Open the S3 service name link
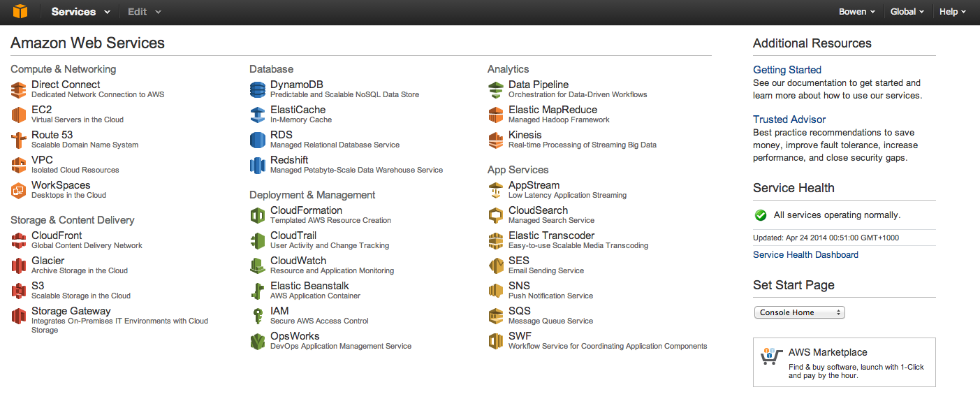Viewport: 980px width, 406px height. tap(38, 286)
